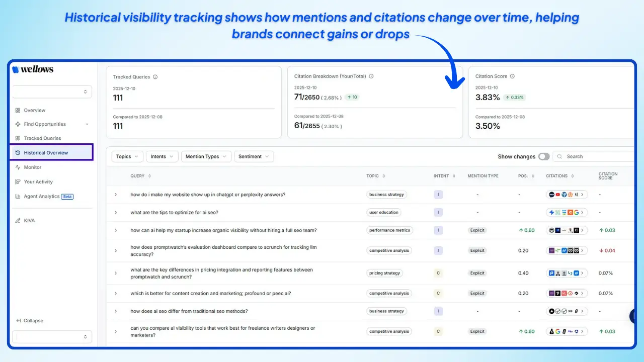Viewport: 644px width, 362px height.
Task: Click the '71/2650' citation breakdown value
Action: 307,97
